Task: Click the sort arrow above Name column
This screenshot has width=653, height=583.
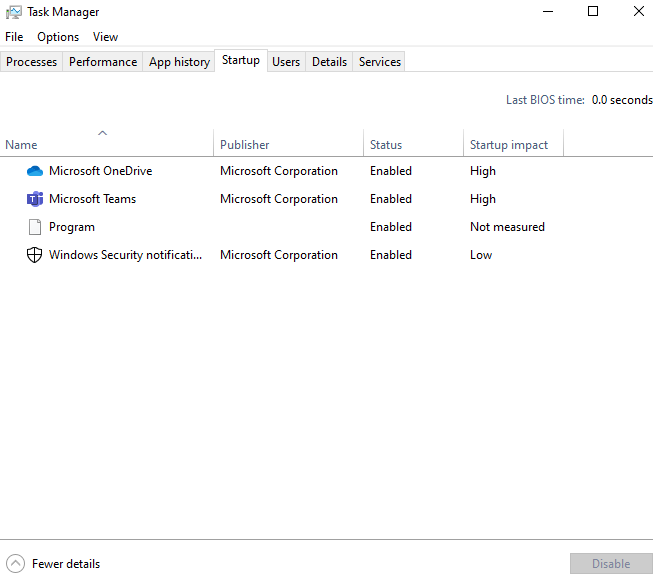Action: coord(102,133)
